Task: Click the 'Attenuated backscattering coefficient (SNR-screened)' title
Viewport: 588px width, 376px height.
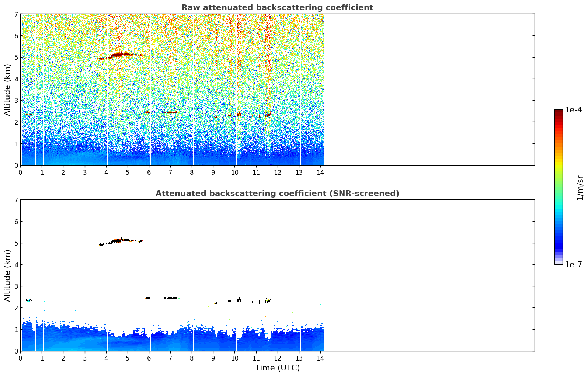Action: (277, 194)
